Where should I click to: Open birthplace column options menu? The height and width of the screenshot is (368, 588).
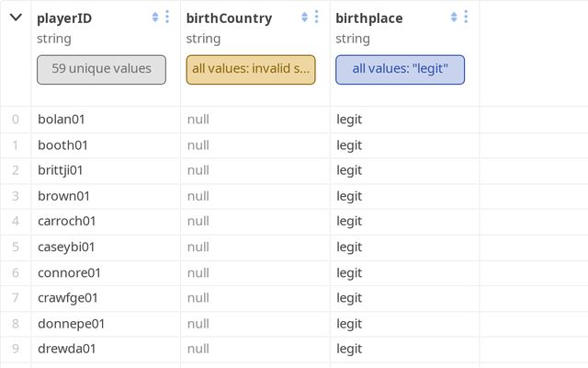tap(467, 17)
